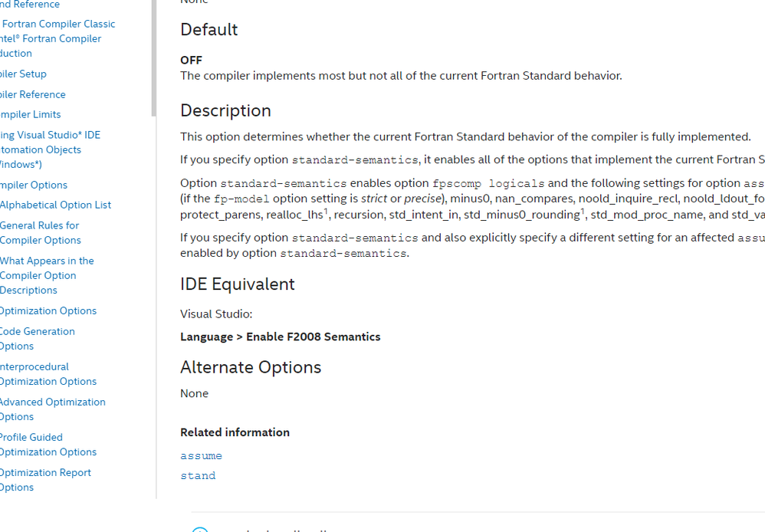The image size is (765, 532).
Task: Open What Appears in the Compiler Option Descriptions
Action: 47,275
